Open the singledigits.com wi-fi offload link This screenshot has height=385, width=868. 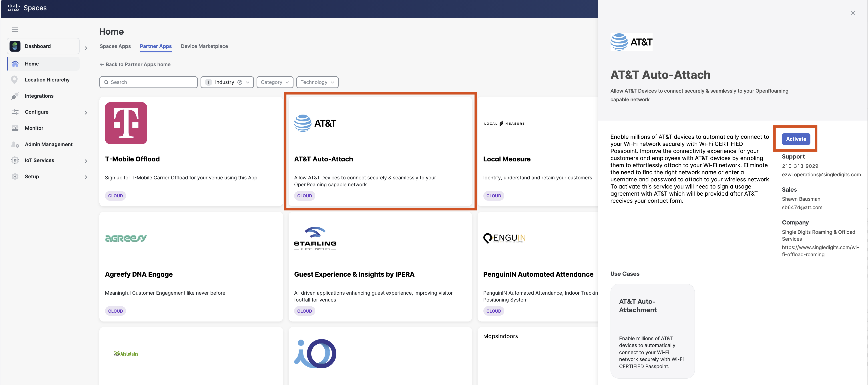[820, 251]
